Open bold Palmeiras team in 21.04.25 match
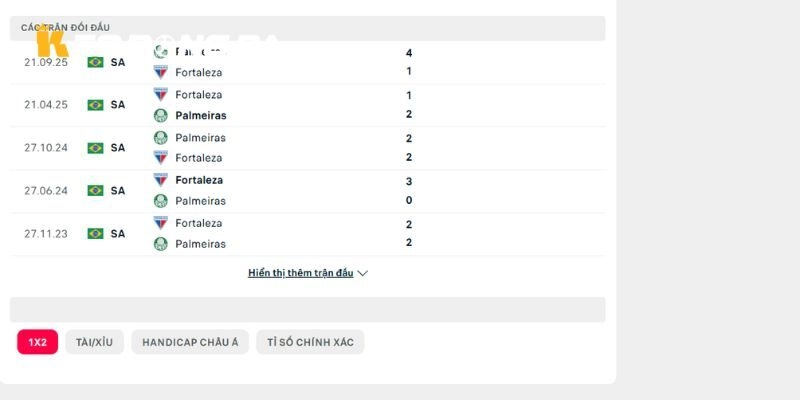 (x=201, y=116)
